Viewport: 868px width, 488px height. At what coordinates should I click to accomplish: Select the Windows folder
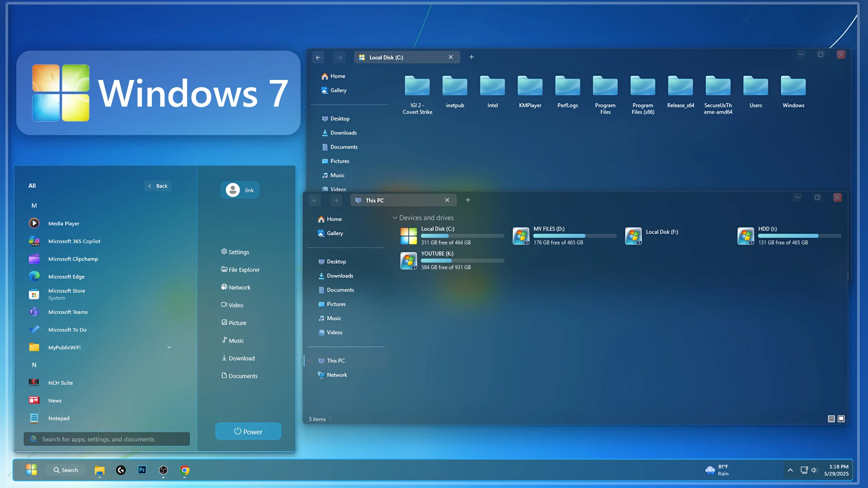click(793, 92)
